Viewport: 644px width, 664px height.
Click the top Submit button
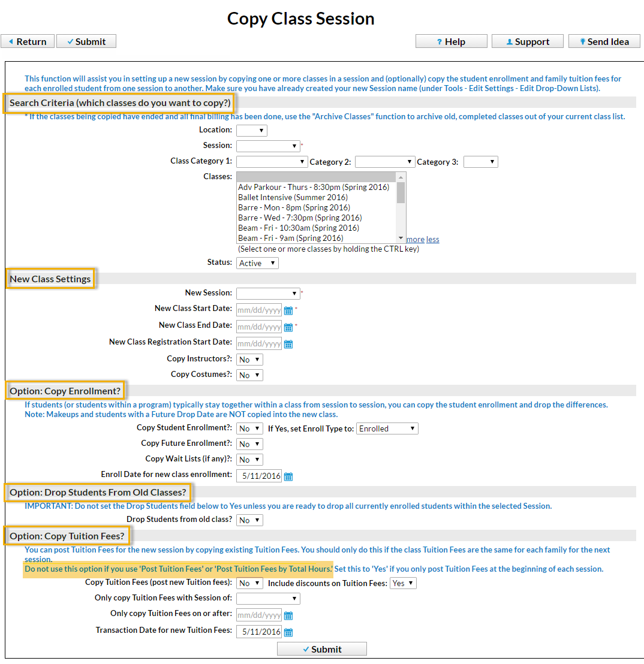coord(86,41)
